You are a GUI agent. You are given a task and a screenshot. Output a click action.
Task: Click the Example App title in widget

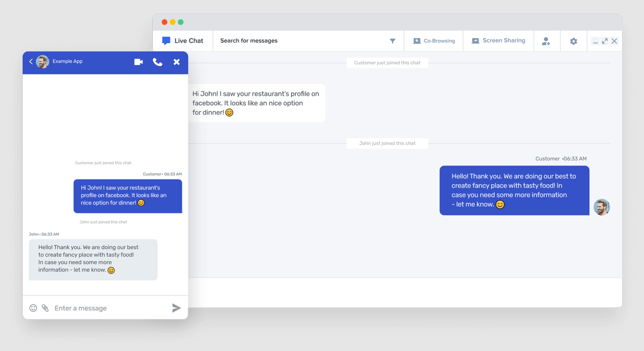67,61
